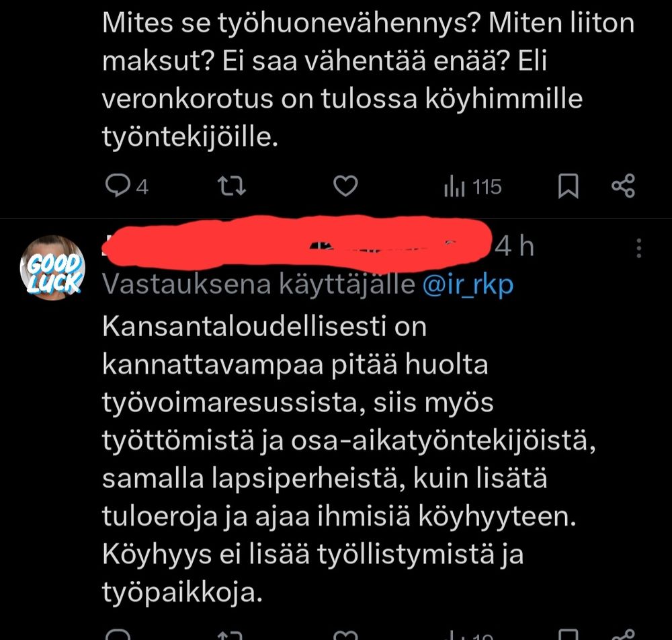The image size is (672, 640).
Task: Share the first tweet
Action: [x=623, y=186]
